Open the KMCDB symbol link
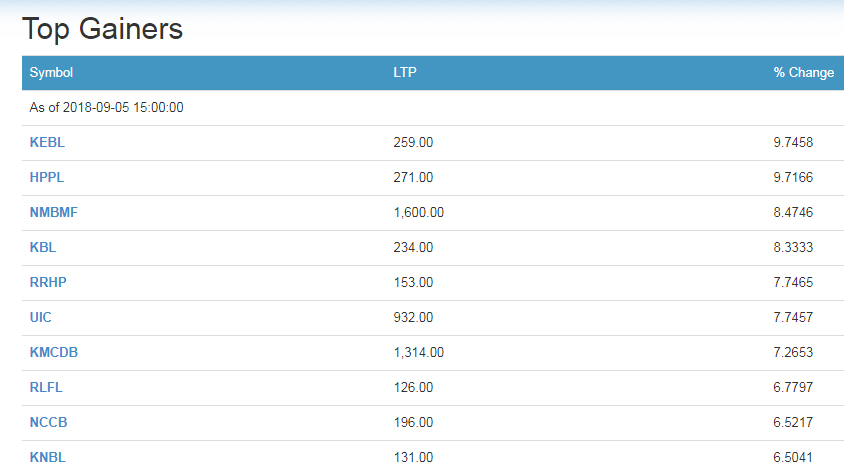844x475 pixels. click(x=54, y=353)
